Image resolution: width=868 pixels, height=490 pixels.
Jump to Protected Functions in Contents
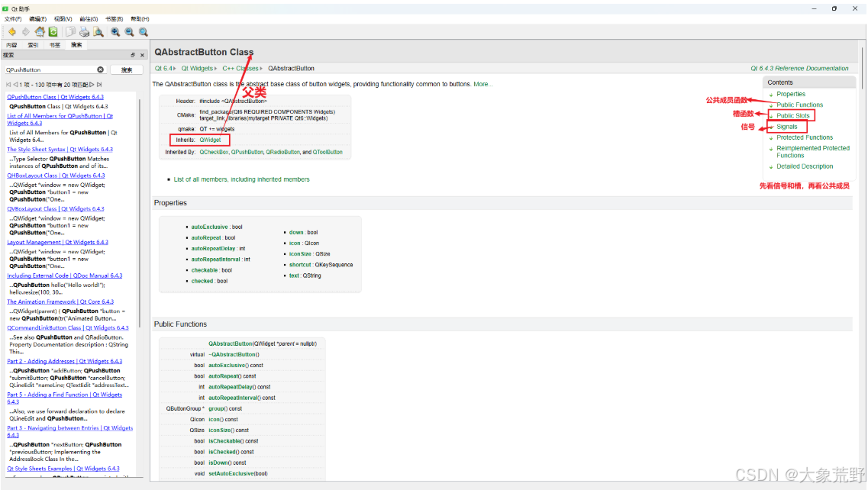[x=805, y=137]
